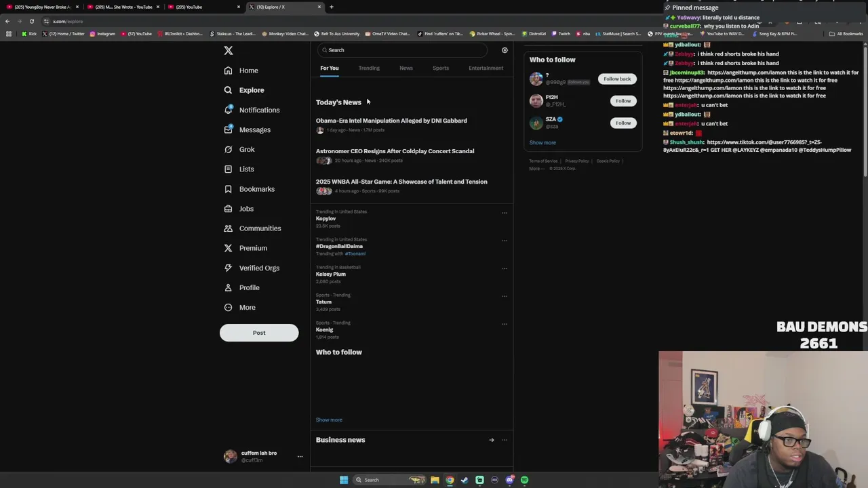Switch to the For You tab

[x=330, y=68]
